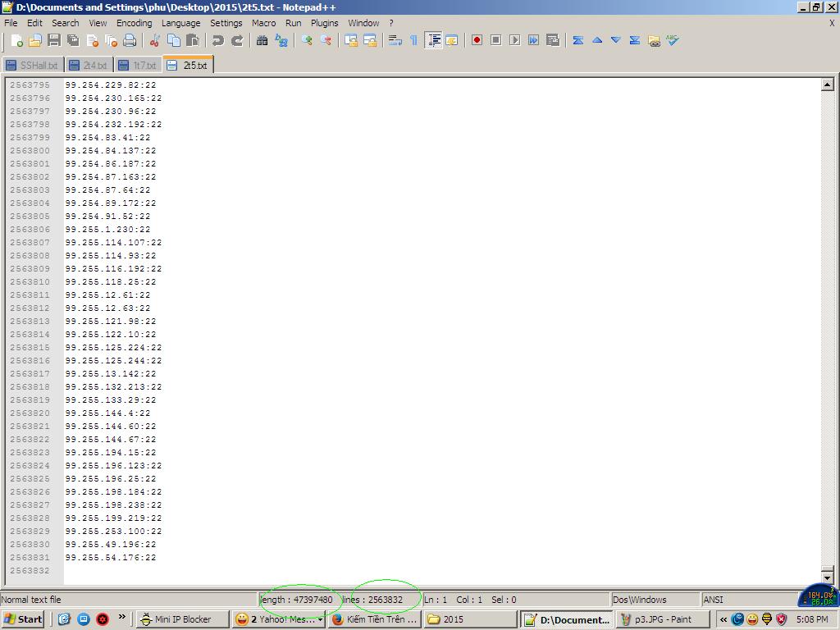The height and width of the screenshot is (630, 840).
Task: Switch to SSHall.txt tab
Action: (x=33, y=66)
